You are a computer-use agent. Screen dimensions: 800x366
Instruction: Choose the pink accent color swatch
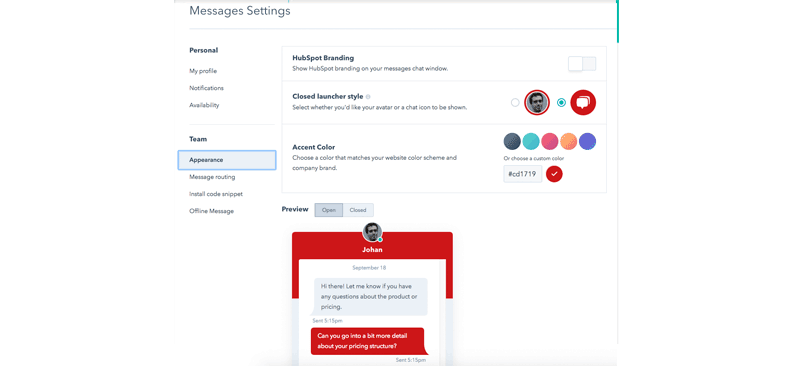click(549, 141)
